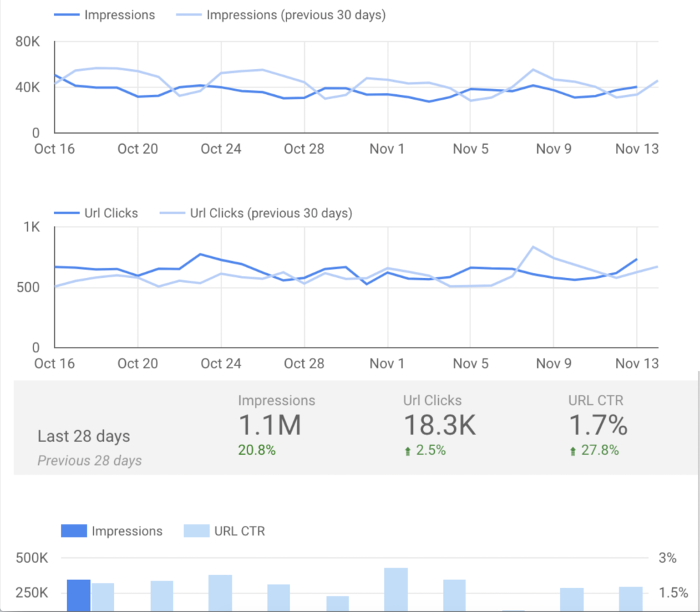The height and width of the screenshot is (612, 700).
Task: Click the 1.5% right axis label of the bar chart
Action: tap(673, 593)
